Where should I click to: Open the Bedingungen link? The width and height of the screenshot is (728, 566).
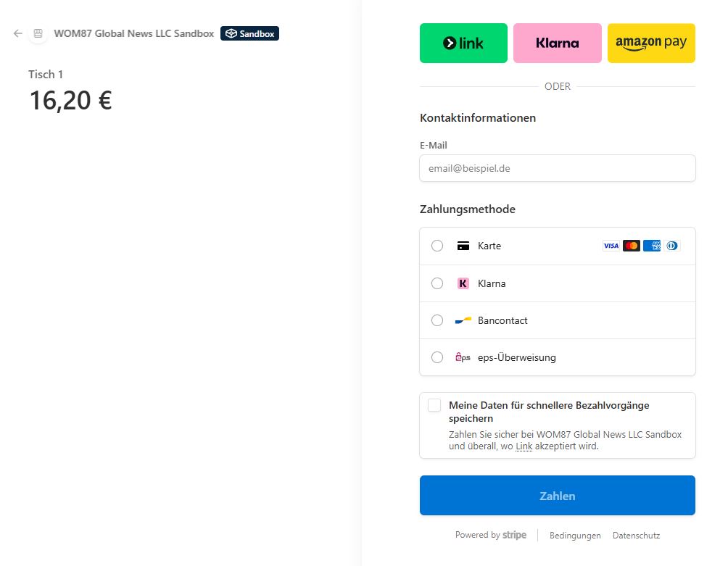[575, 536]
